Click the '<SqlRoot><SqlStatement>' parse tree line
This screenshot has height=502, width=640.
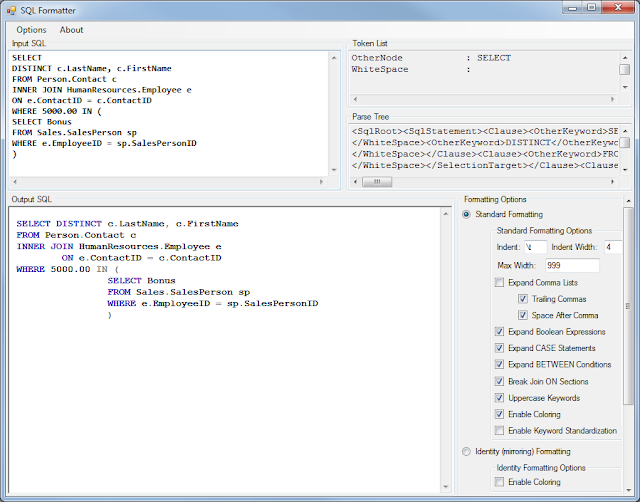[484, 131]
